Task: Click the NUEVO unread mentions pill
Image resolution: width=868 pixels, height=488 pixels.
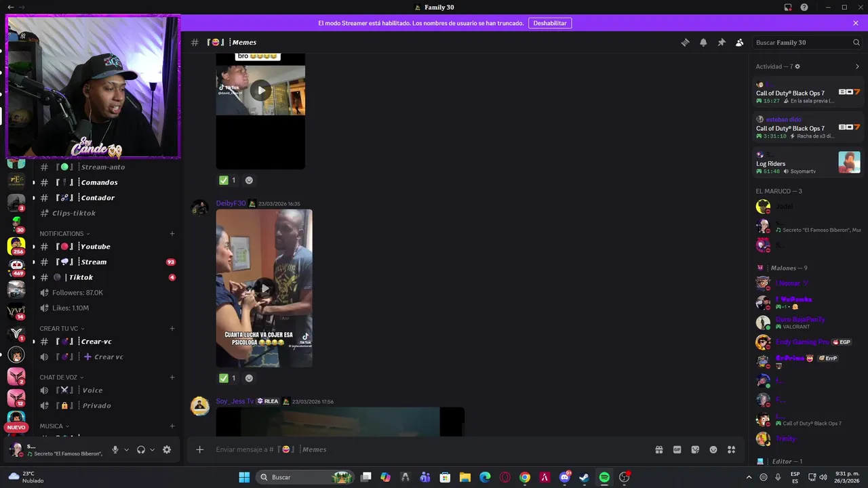Action: tap(16, 428)
